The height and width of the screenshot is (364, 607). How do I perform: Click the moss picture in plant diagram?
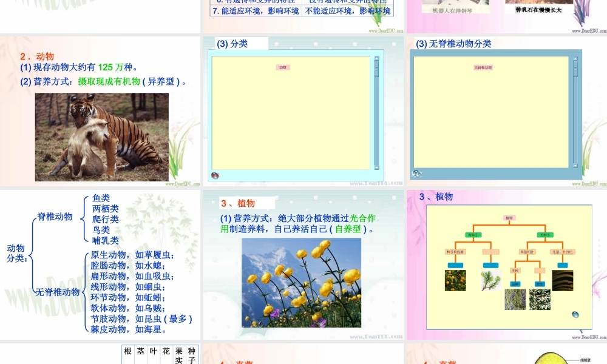click(x=515, y=299)
